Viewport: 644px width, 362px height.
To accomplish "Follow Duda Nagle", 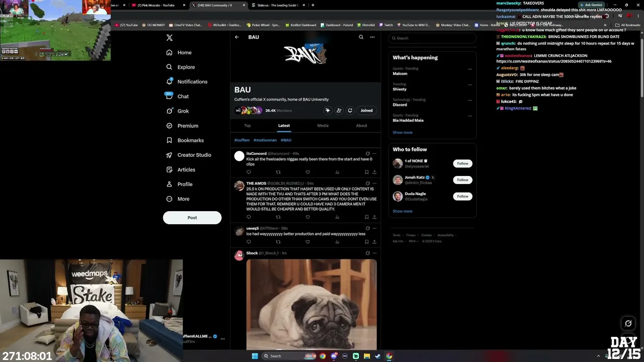I will point(462,197).
